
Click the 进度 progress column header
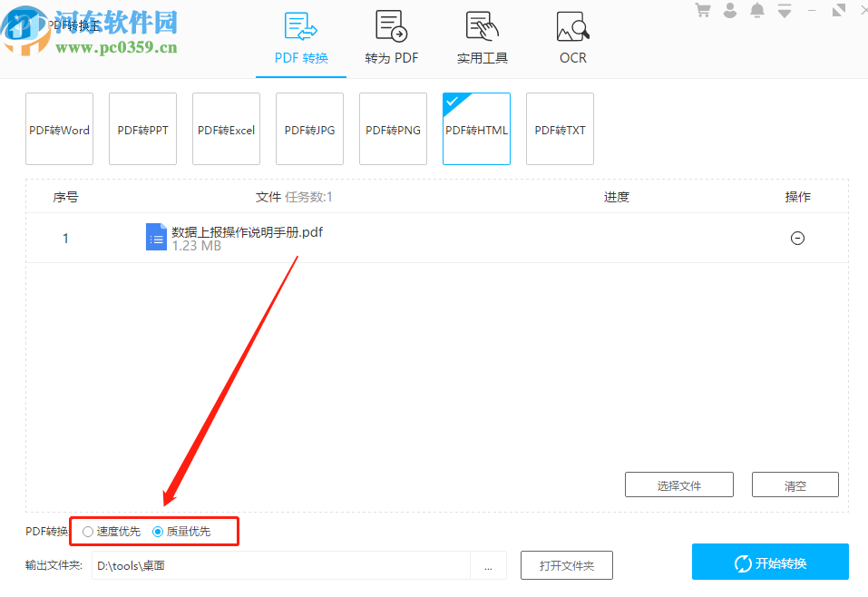coord(616,196)
